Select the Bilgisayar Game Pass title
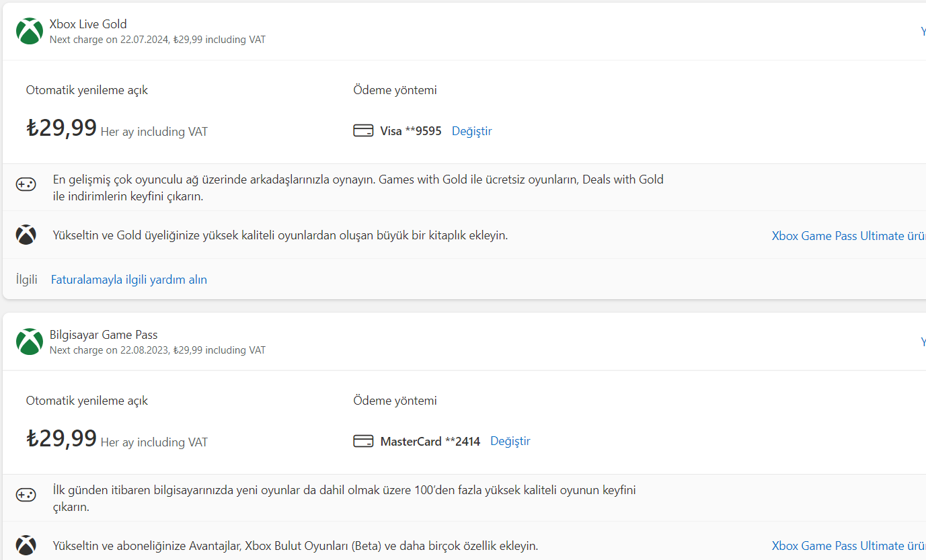 (x=104, y=335)
